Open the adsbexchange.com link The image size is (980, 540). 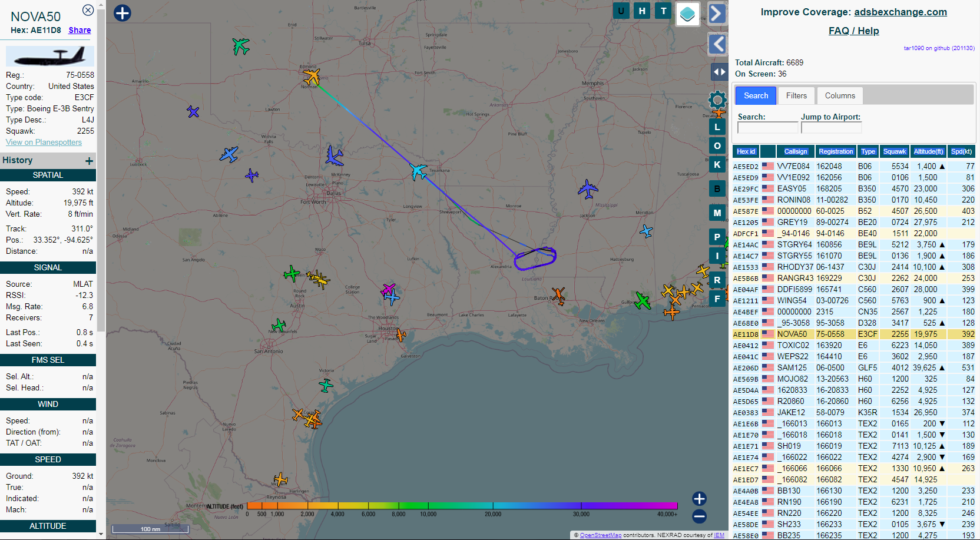click(900, 12)
